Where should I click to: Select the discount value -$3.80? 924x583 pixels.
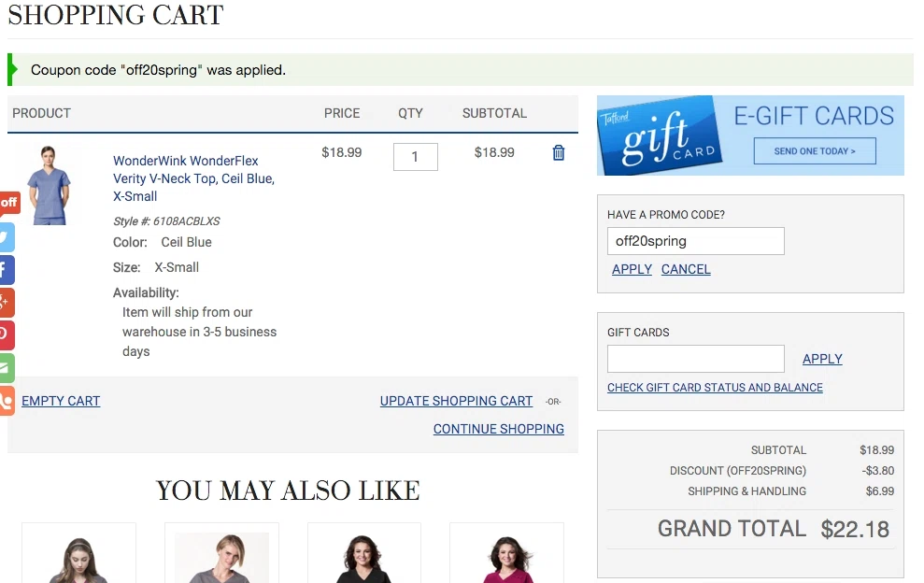tap(877, 470)
